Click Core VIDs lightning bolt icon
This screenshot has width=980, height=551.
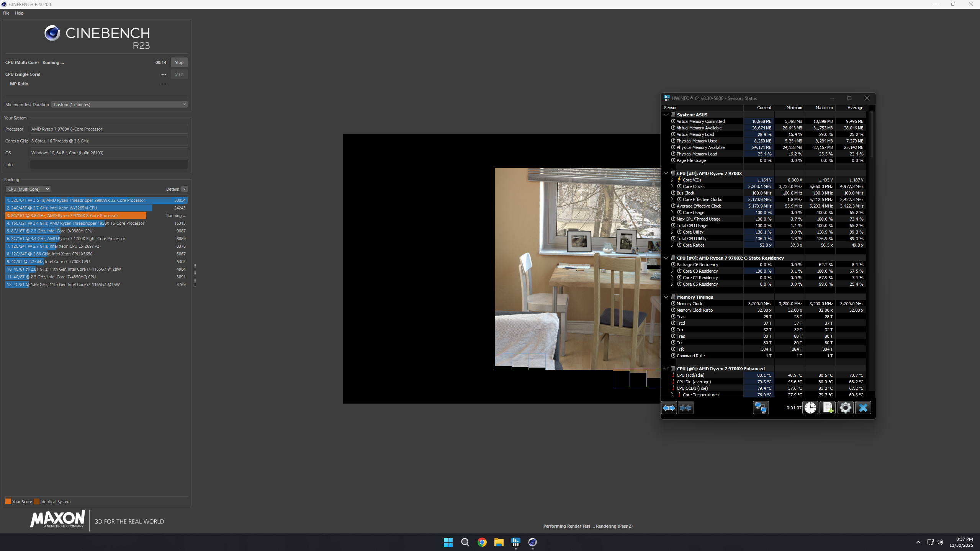coord(679,180)
